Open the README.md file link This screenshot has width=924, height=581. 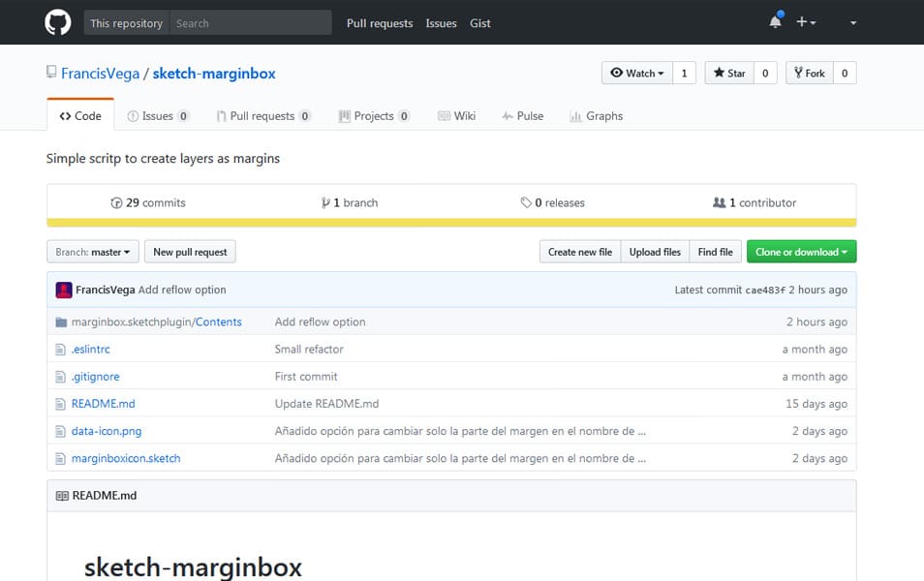tap(103, 404)
